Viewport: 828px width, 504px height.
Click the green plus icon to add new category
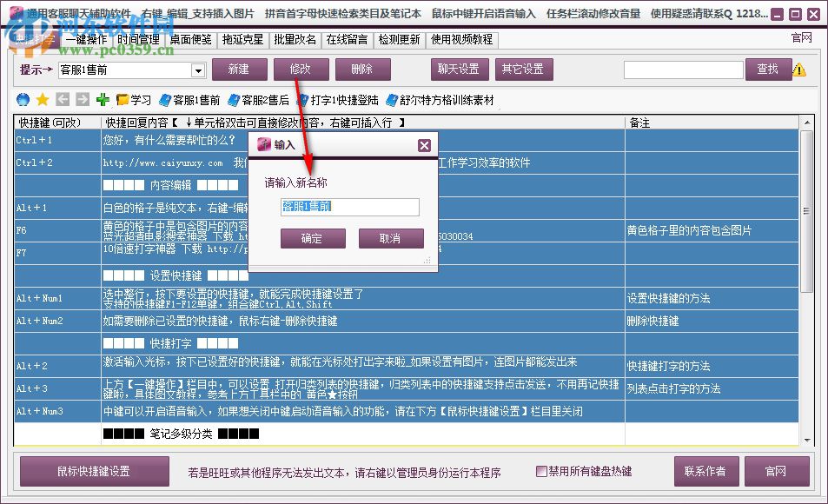click(x=103, y=99)
